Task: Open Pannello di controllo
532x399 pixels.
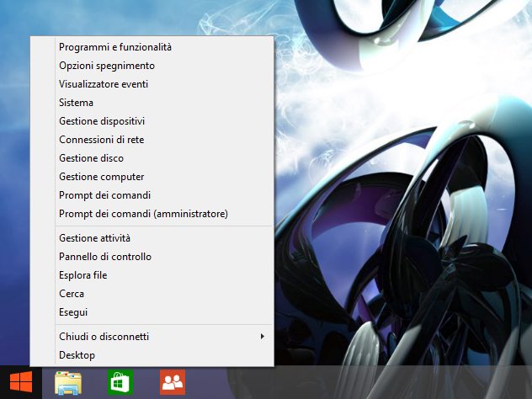Action: (x=105, y=257)
